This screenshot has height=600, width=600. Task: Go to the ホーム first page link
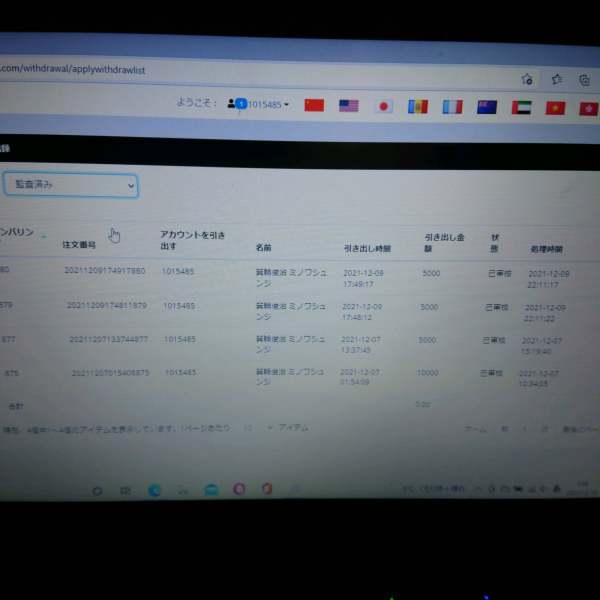coord(476,429)
